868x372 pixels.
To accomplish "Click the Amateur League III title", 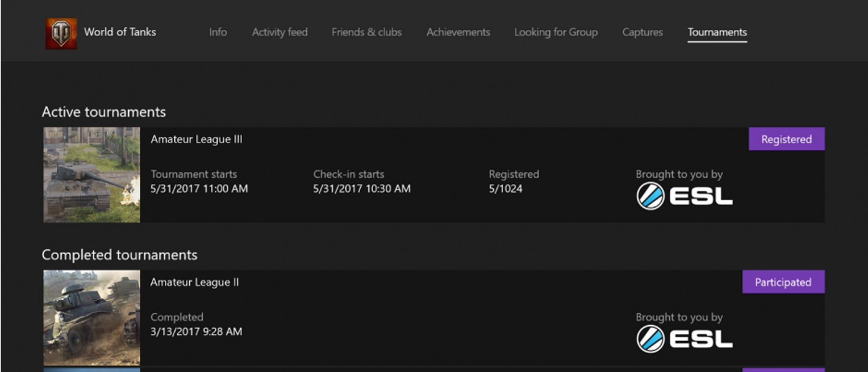I will pyautogui.click(x=197, y=139).
